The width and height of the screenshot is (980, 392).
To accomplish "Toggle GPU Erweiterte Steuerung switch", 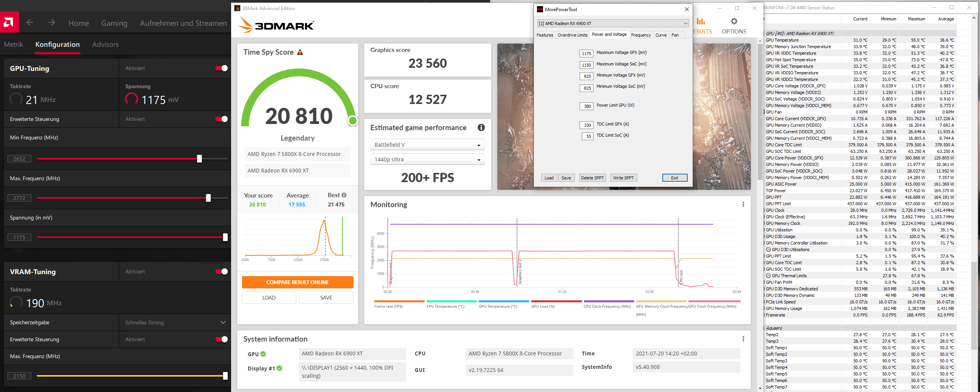I will coord(222,119).
